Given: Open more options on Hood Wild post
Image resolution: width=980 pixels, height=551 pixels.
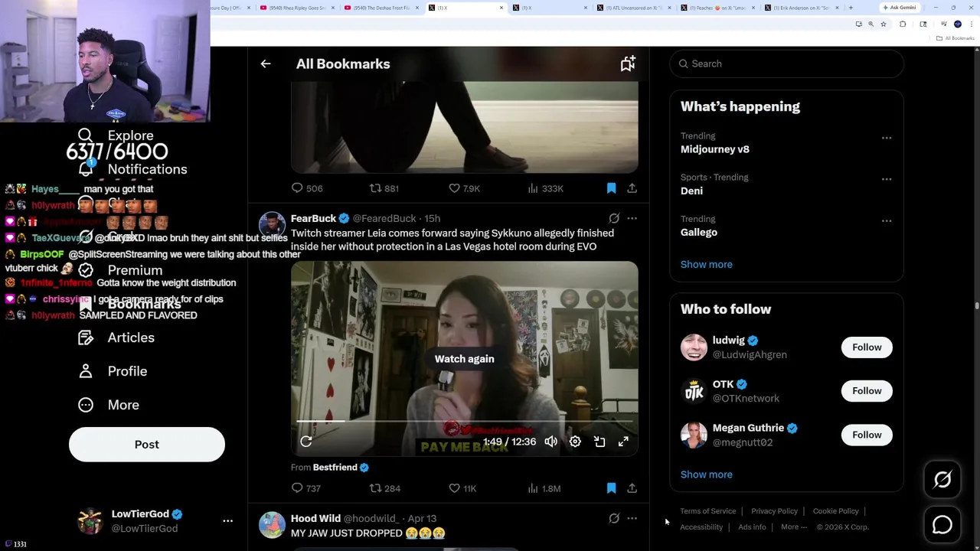Looking at the screenshot, I should pyautogui.click(x=632, y=519).
